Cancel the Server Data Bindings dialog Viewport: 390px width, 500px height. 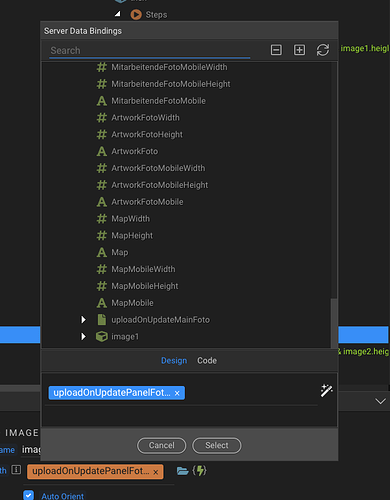point(162,445)
